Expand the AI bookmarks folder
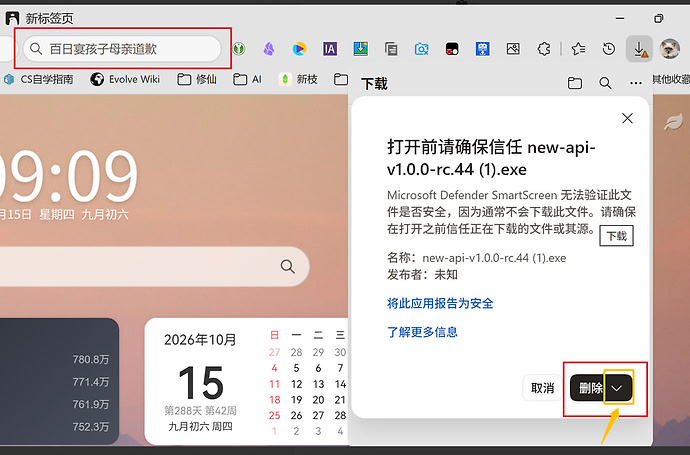 247,79
